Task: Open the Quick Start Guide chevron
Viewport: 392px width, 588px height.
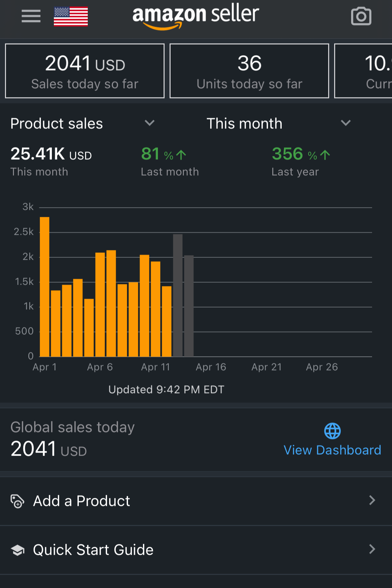Action: point(372,549)
